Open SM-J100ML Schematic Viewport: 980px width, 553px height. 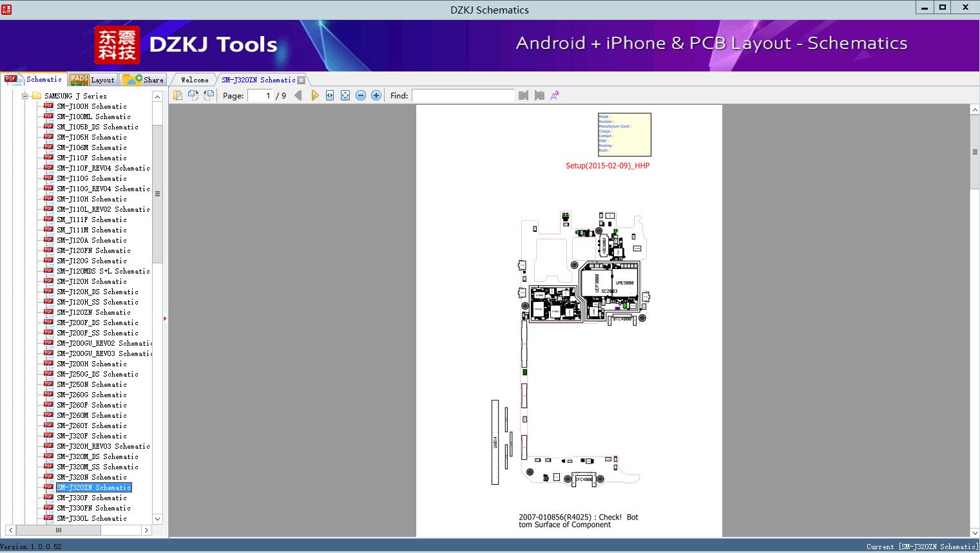pos(93,117)
